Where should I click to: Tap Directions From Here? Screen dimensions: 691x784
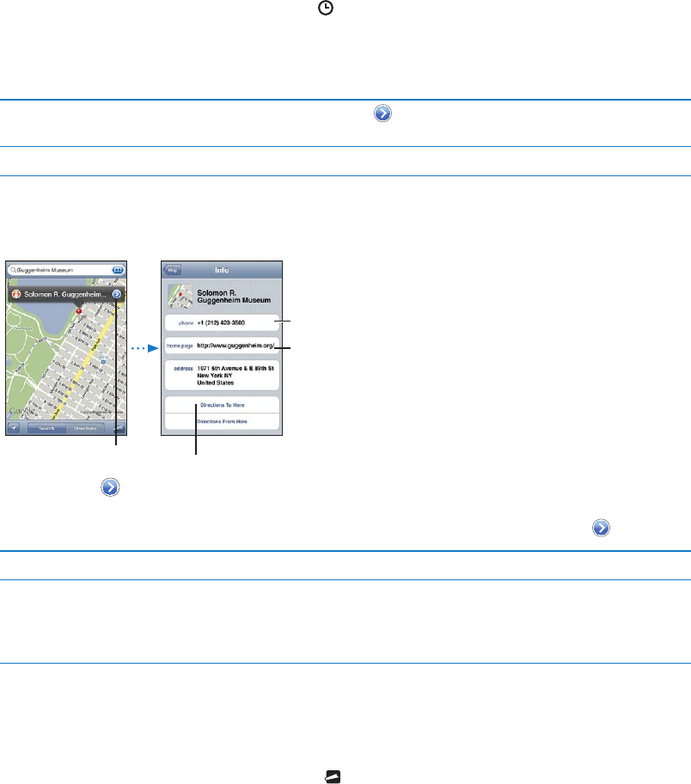(222, 421)
